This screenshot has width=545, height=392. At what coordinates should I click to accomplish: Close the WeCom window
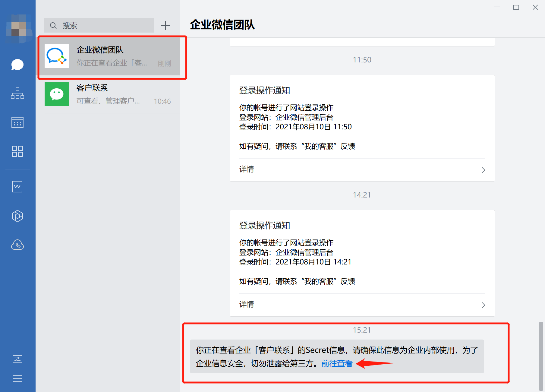[535, 7]
